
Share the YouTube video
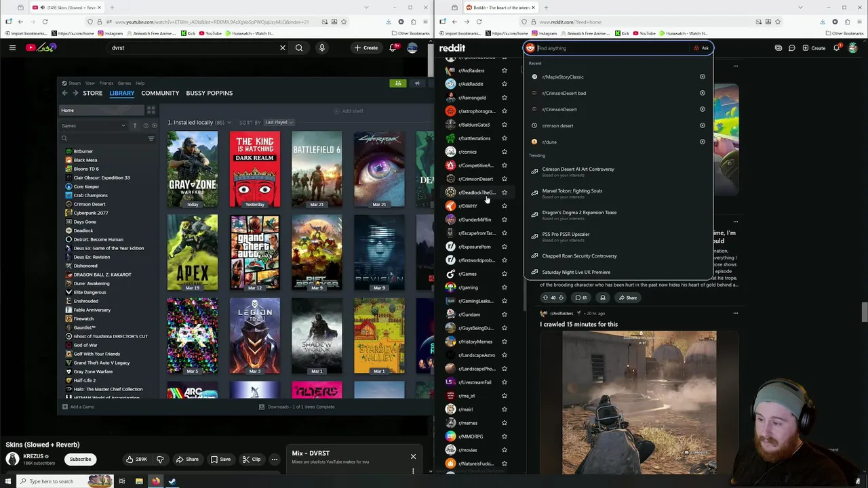pos(187,460)
